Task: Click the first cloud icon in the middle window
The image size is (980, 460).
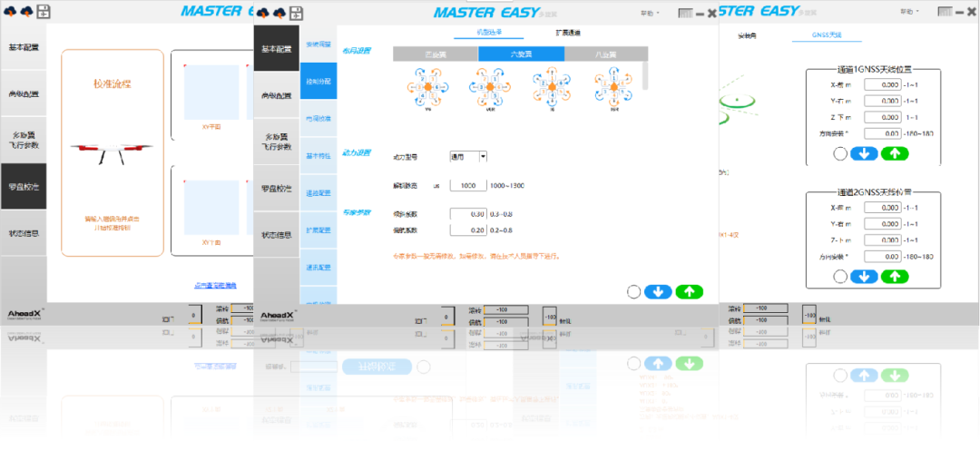Action: pos(264,13)
